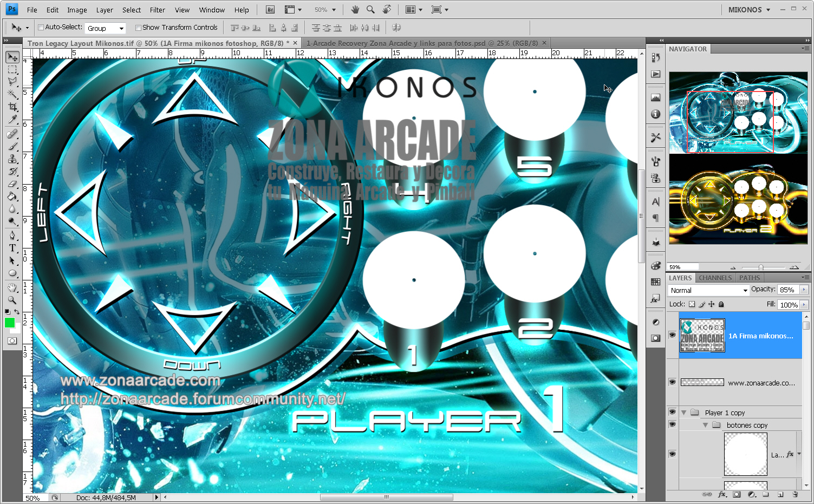Select the Burn tool
Screen dimensions: 814x504
pos(12,221)
